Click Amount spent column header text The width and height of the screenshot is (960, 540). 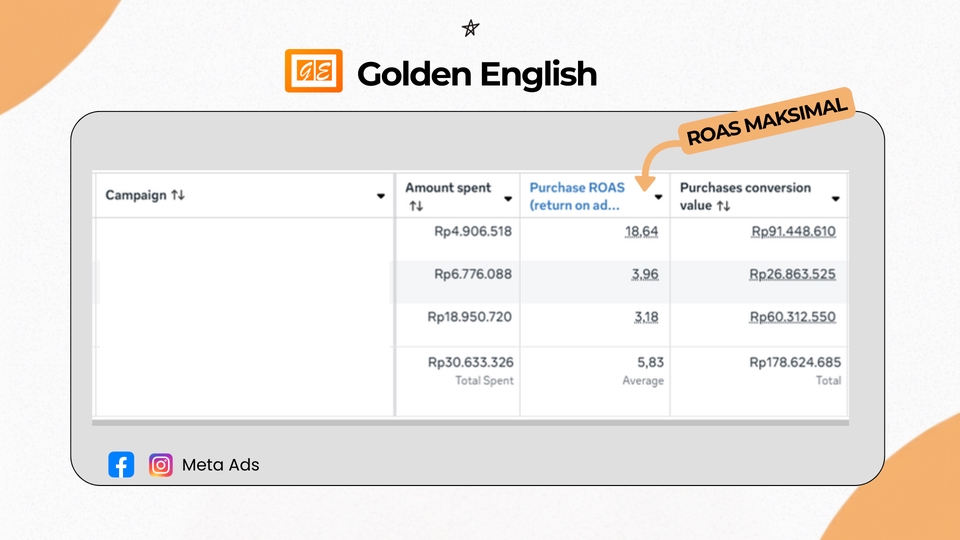(448, 188)
